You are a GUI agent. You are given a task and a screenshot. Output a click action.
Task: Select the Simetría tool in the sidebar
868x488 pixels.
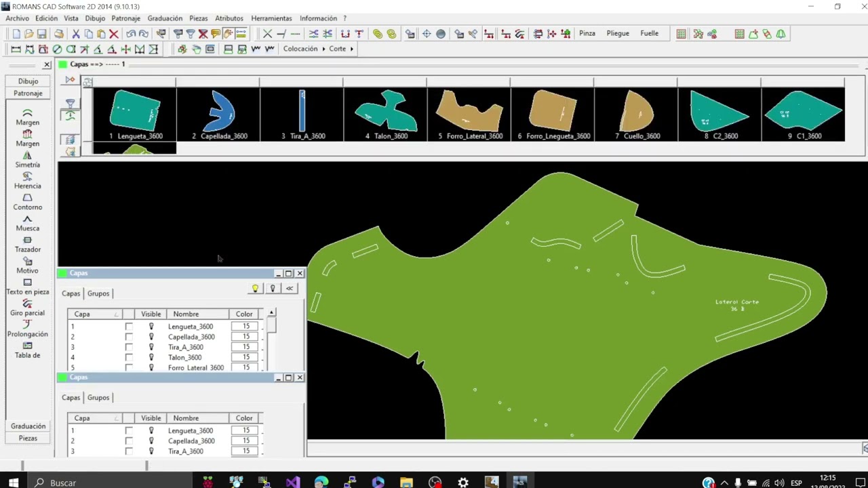[28, 159]
